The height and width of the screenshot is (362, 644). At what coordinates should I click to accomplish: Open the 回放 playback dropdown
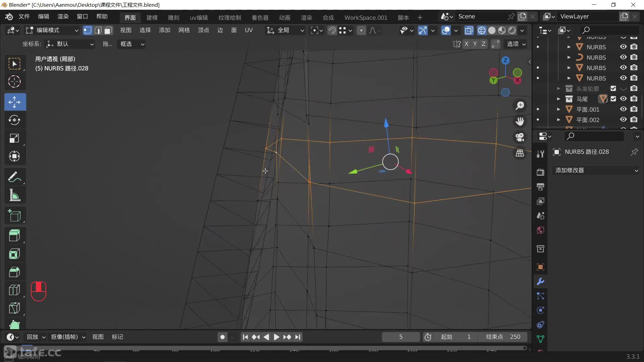click(x=36, y=337)
